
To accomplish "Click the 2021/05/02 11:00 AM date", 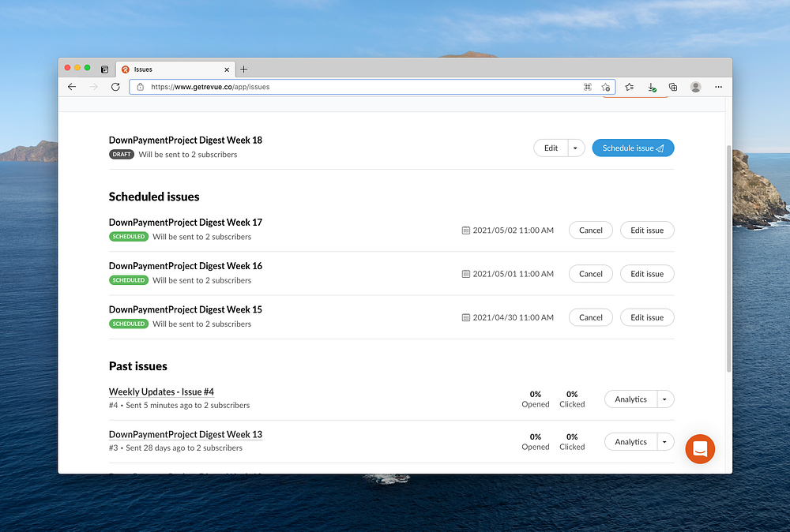I will (x=513, y=230).
